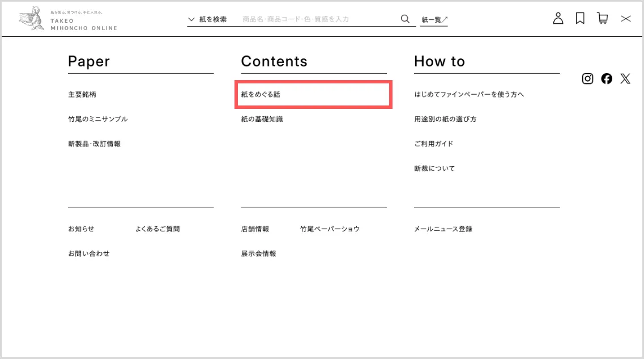Screen dimensions: 644x359
Task: Open the account user icon
Action: point(558,19)
